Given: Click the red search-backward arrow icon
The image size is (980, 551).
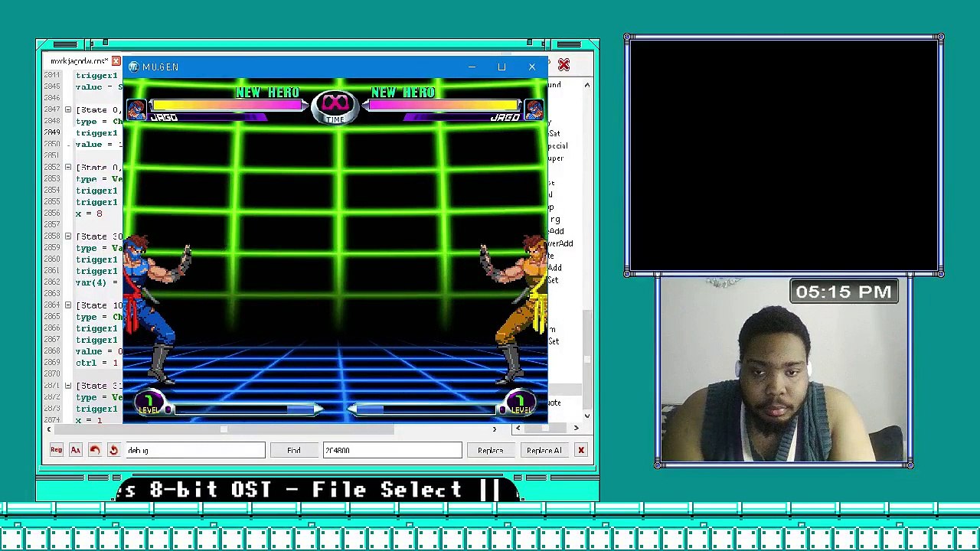Looking at the screenshot, I should [94, 450].
